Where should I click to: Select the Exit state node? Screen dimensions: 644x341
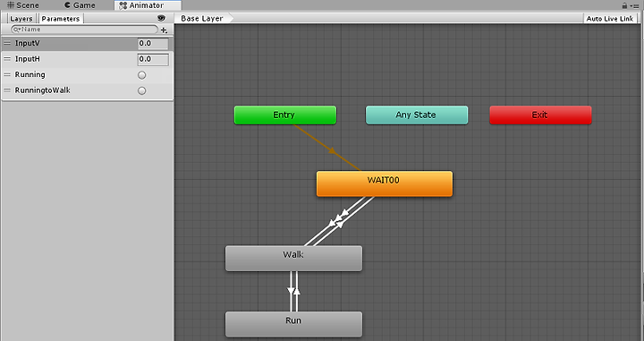(540, 115)
